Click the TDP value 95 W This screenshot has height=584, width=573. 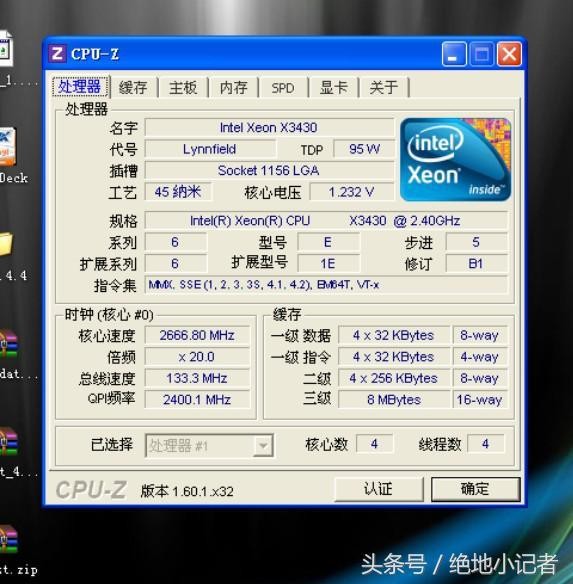pos(364,149)
